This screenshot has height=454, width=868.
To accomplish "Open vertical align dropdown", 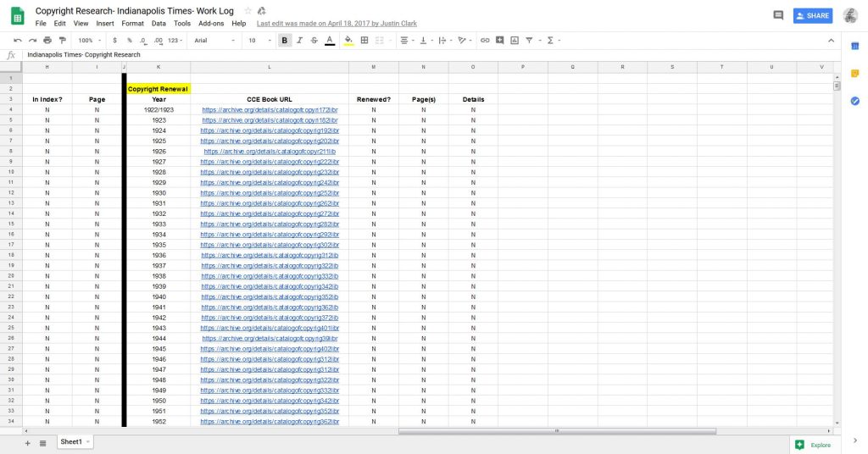I will coord(426,41).
